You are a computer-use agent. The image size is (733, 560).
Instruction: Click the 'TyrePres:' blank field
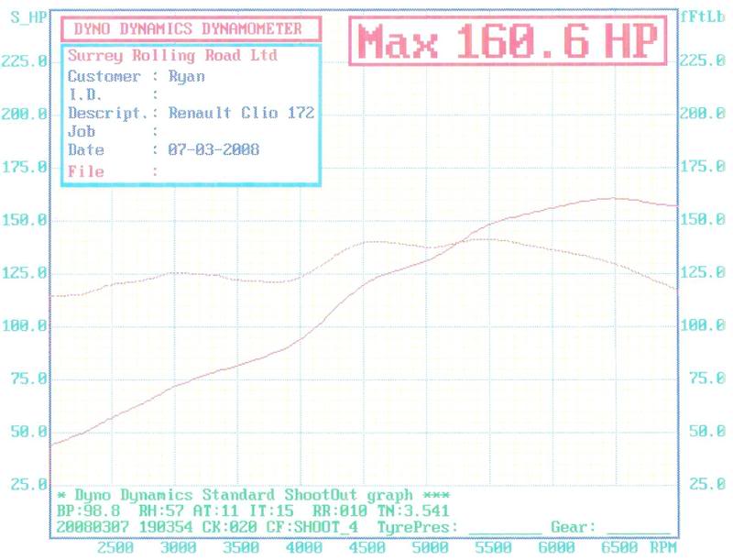tap(506, 528)
